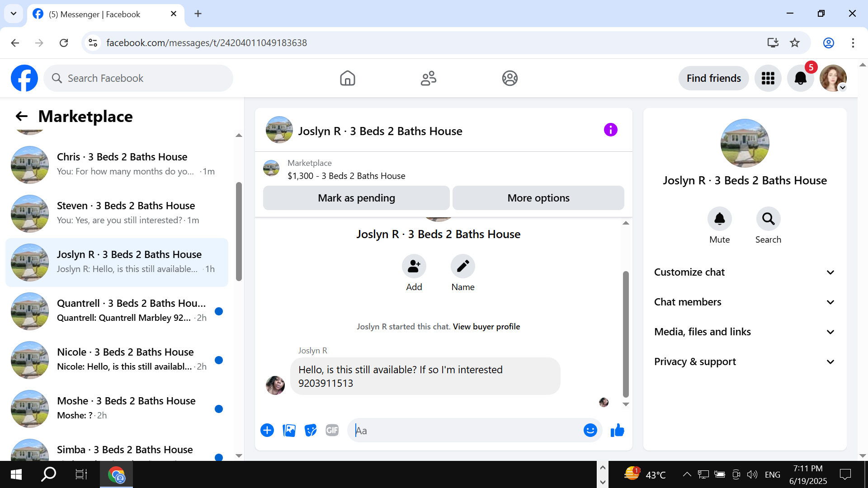Viewport: 868px width, 488px height.
Task: Click Joslyn R's message sender avatar
Action: tap(275, 385)
